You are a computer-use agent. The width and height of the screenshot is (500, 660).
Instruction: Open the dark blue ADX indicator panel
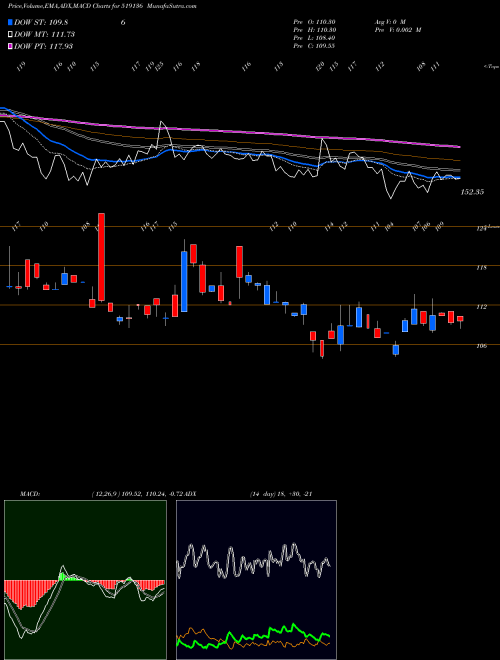(x=256, y=580)
